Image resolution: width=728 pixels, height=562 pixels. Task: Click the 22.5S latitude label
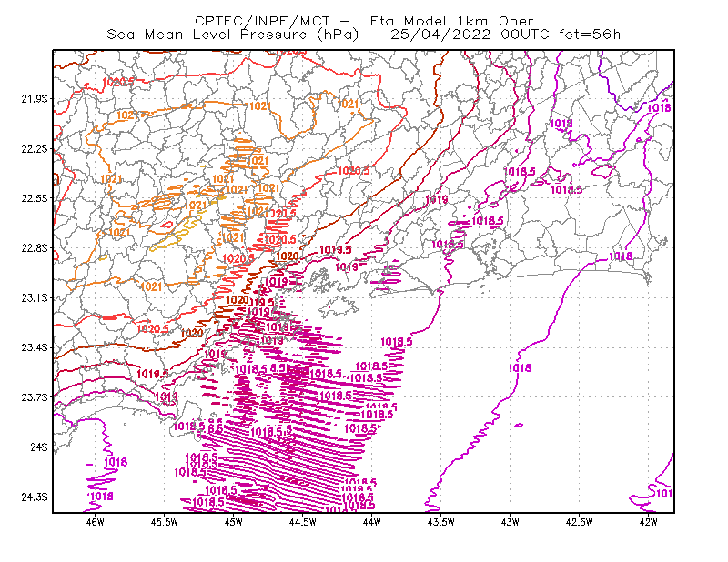(34, 198)
